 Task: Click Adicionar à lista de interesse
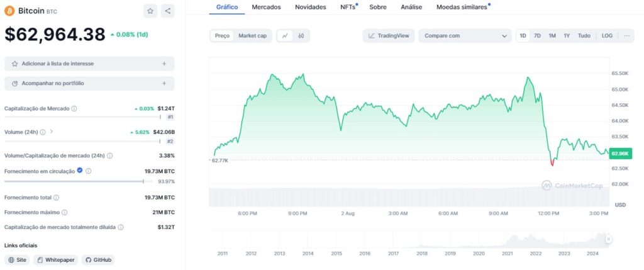click(89, 64)
